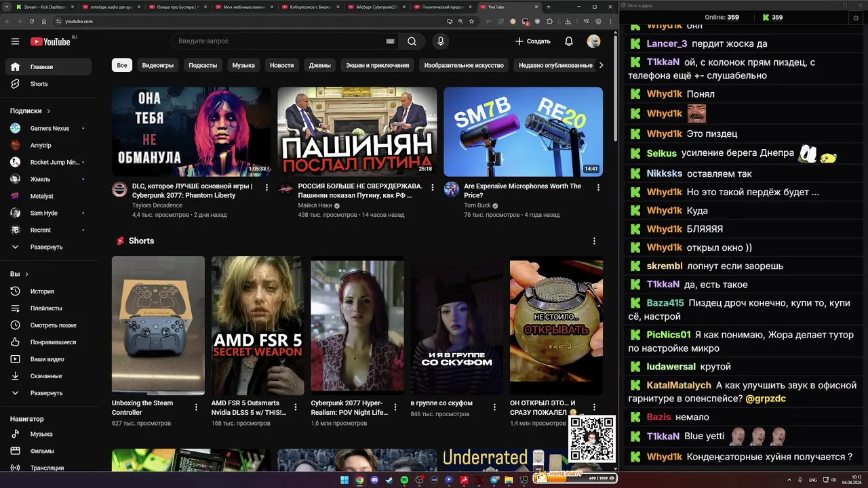The height and width of the screenshot is (488, 868).
Task: Open the YouTube hamburger guide menu
Action: (15, 41)
